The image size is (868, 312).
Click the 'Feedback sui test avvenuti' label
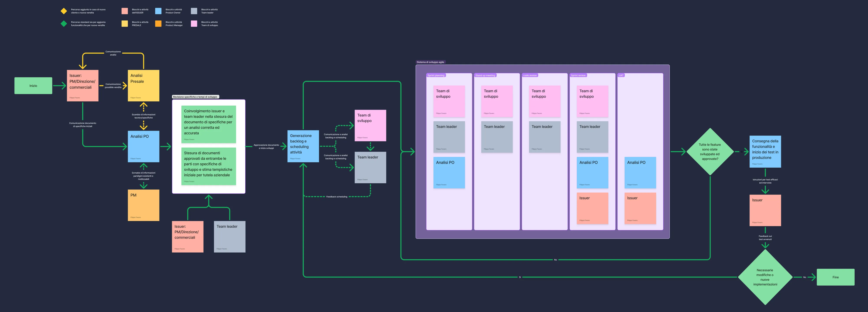[765, 238]
